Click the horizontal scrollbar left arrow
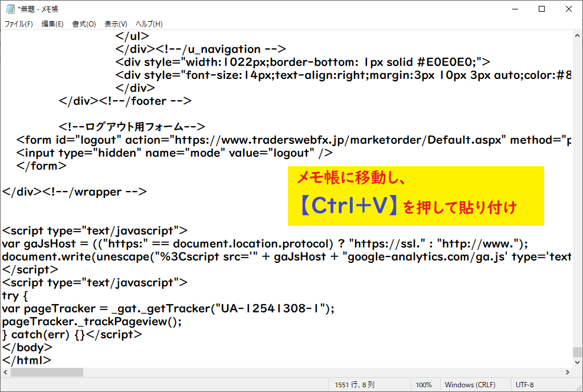Screen dimensions: 583x392 5,372
